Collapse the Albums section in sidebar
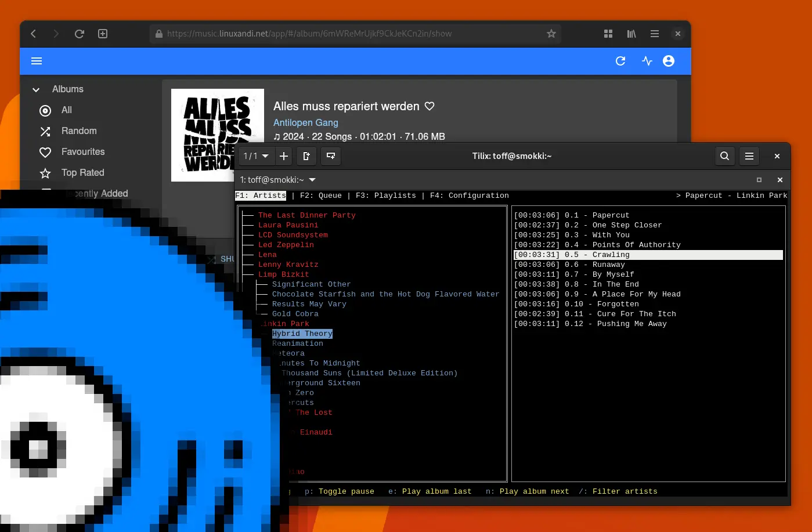 pyautogui.click(x=36, y=89)
